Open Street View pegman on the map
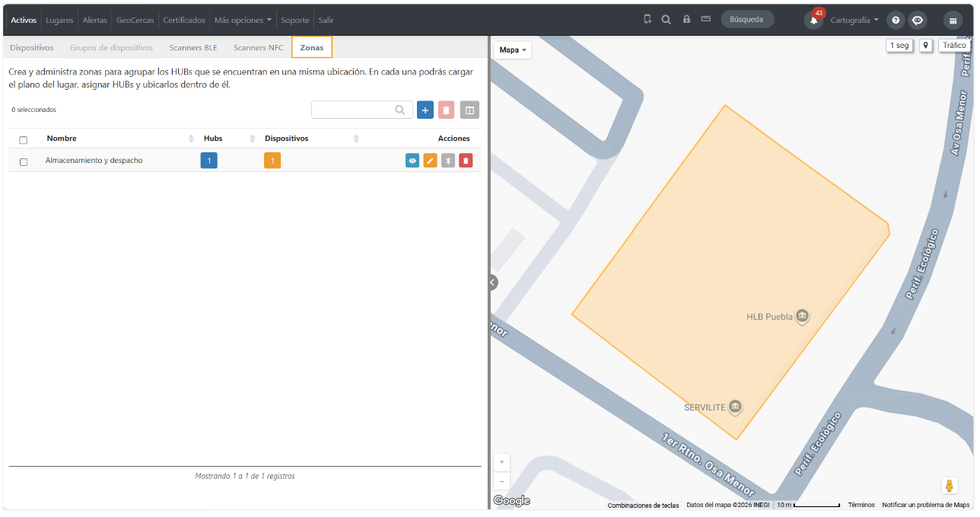This screenshot has height=517, width=980. click(949, 486)
